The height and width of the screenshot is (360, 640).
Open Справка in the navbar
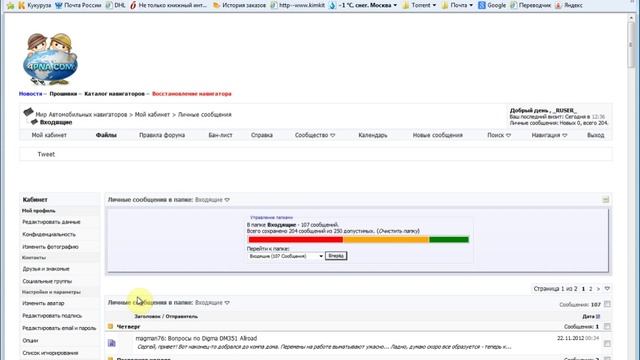262,135
